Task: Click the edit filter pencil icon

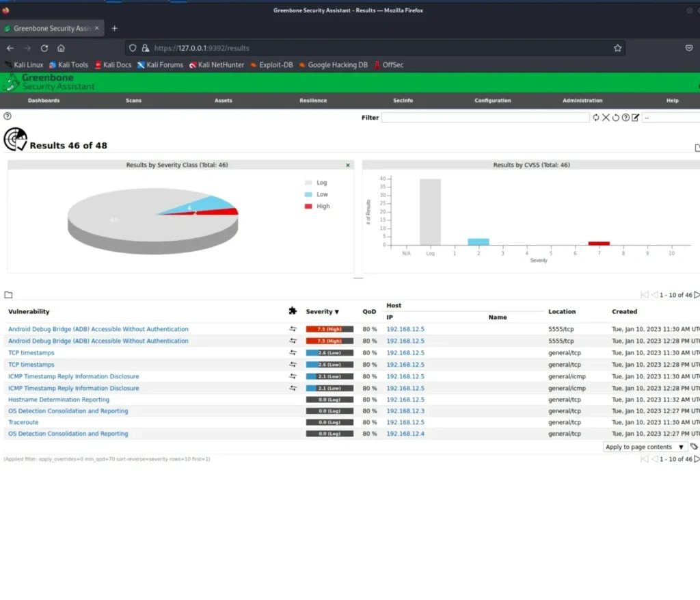Action: coord(635,118)
